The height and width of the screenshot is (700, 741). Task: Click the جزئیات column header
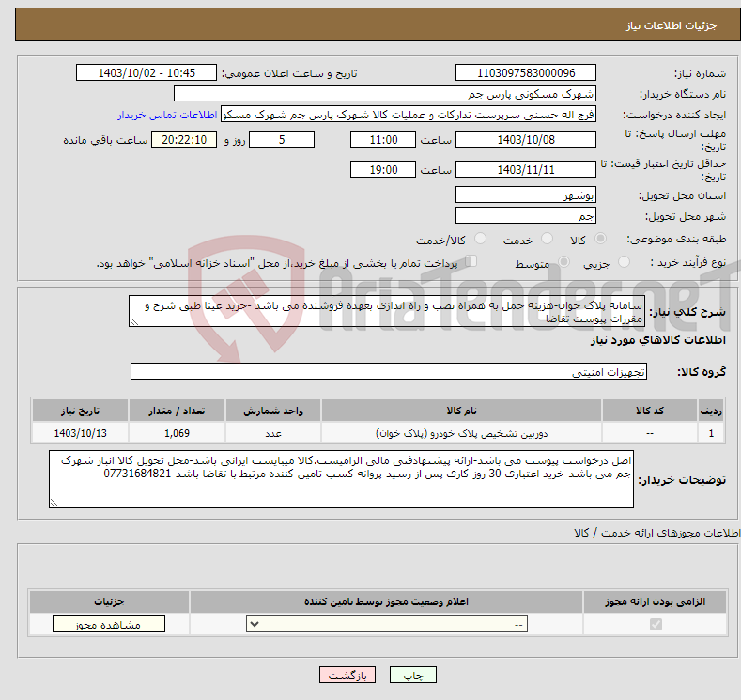coord(109,601)
